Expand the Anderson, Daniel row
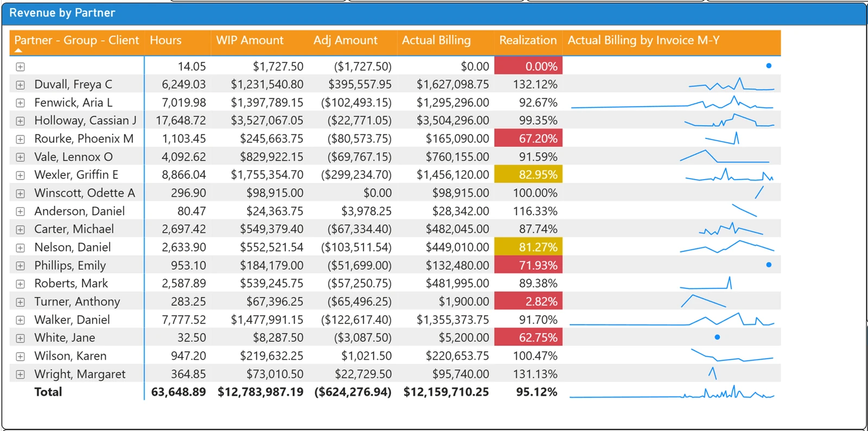Screen dimensions: 868x431 click(20, 212)
